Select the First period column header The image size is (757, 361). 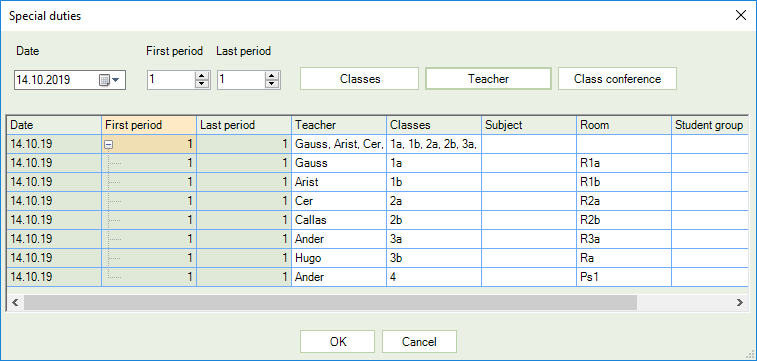pyautogui.click(x=149, y=125)
